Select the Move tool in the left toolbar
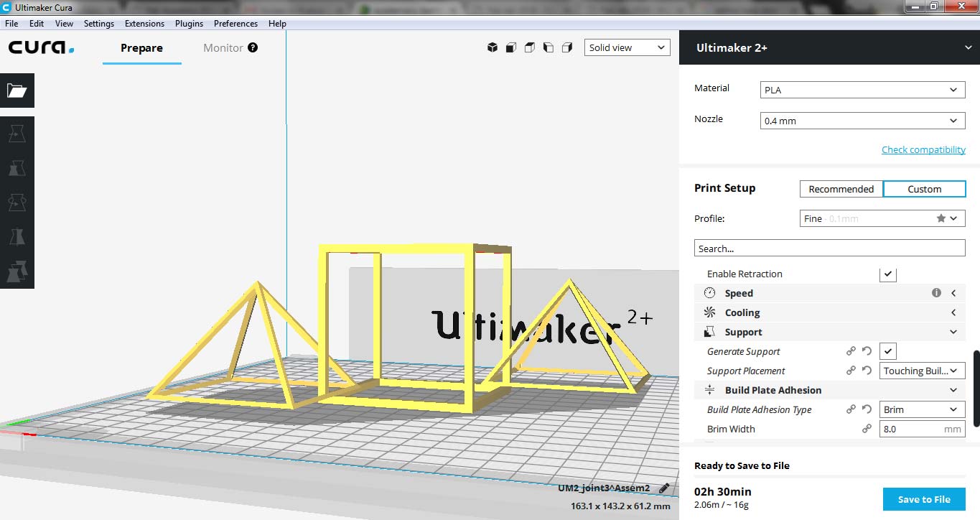 tap(17, 134)
